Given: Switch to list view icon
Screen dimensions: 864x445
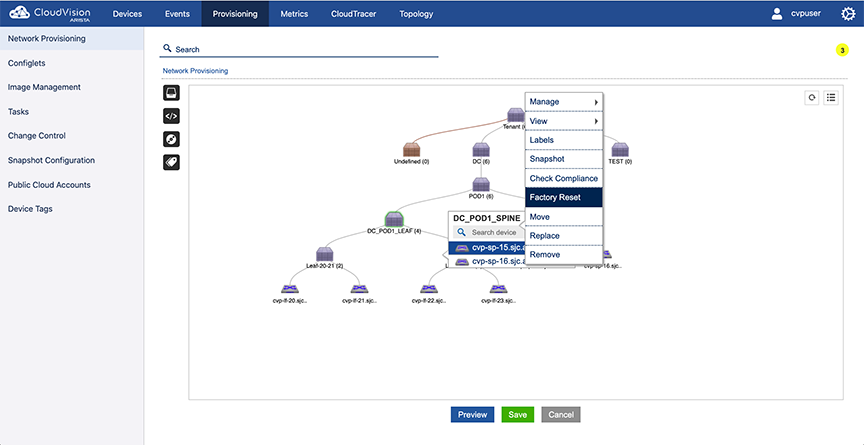Looking at the screenshot, I should point(831,98).
